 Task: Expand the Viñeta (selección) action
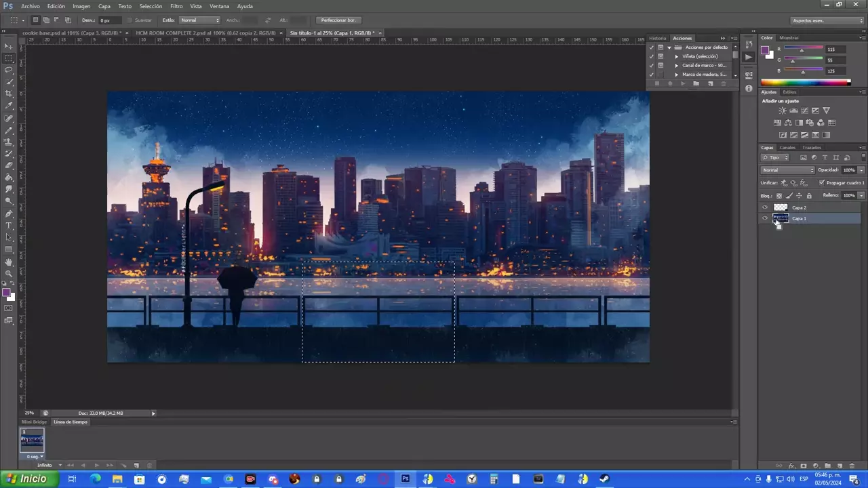click(676, 56)
